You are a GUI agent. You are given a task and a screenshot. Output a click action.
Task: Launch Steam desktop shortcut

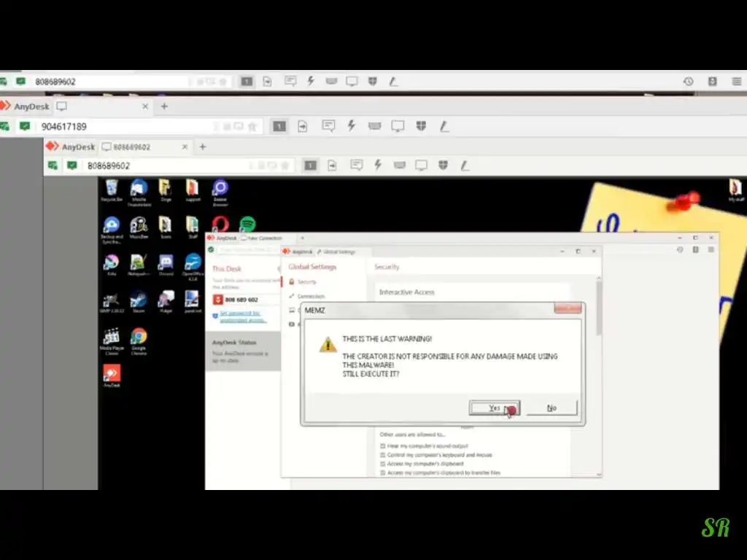click(139, 303)
